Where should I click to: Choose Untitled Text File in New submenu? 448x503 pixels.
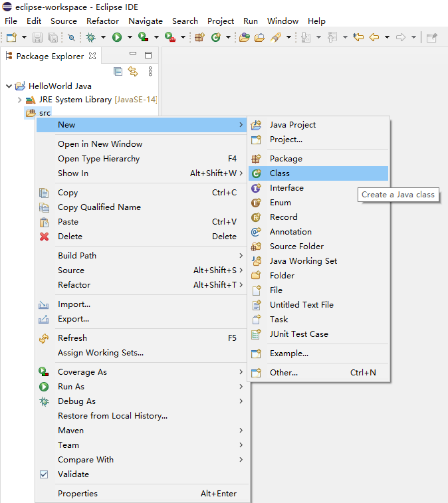(x=318, y=305)
